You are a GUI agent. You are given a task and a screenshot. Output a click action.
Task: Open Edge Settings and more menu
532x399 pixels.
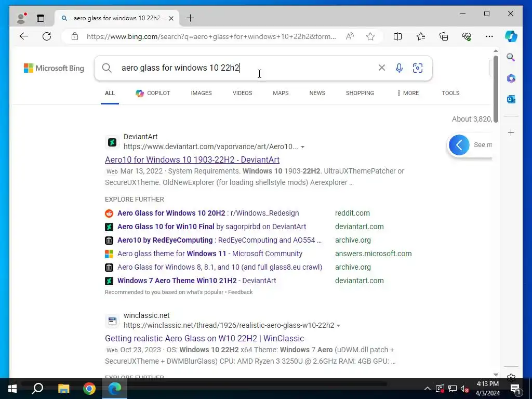coord(489,36)
